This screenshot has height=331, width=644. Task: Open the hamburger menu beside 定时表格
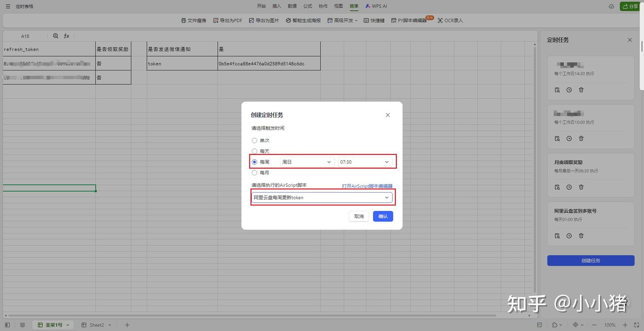click(x=8, y=7)
